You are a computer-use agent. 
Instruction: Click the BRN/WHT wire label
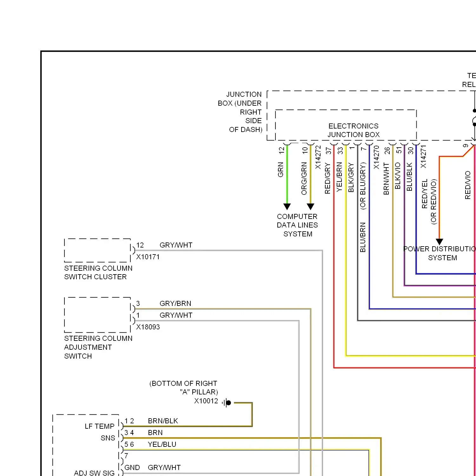pos(386,179)
